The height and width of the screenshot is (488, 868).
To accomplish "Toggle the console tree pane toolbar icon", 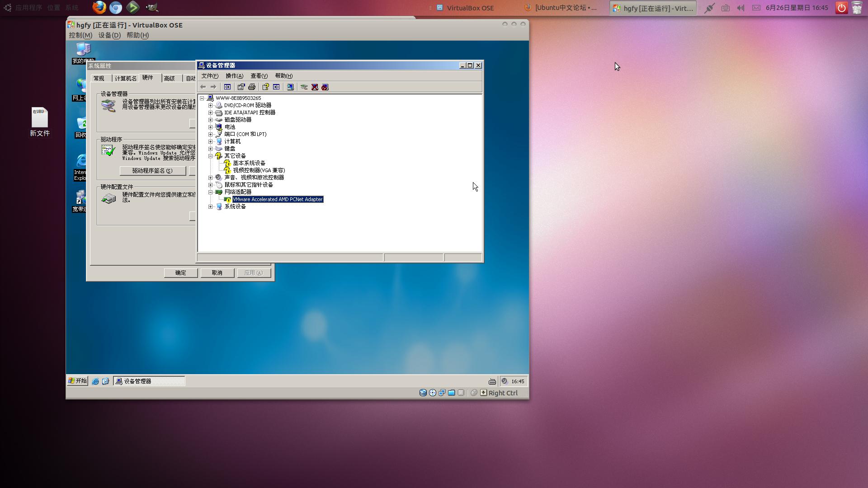I will tap(227, 87).
